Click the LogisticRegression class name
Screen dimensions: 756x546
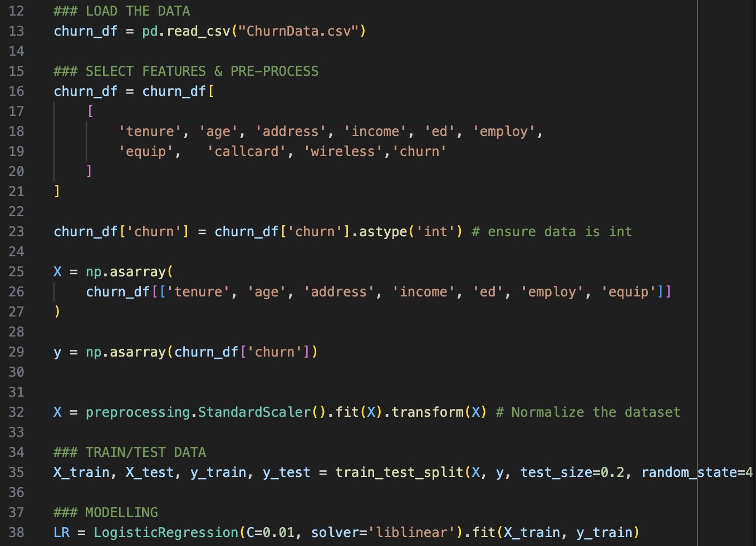166,533
